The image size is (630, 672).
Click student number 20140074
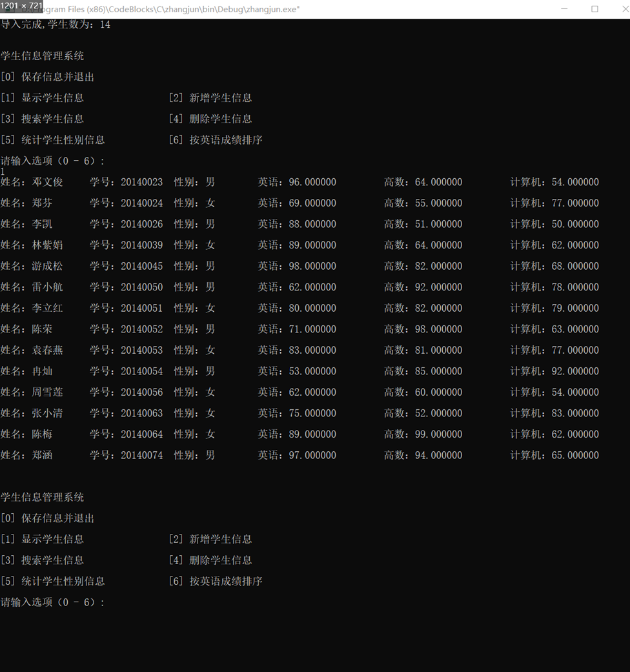click(x=142, y=455)
